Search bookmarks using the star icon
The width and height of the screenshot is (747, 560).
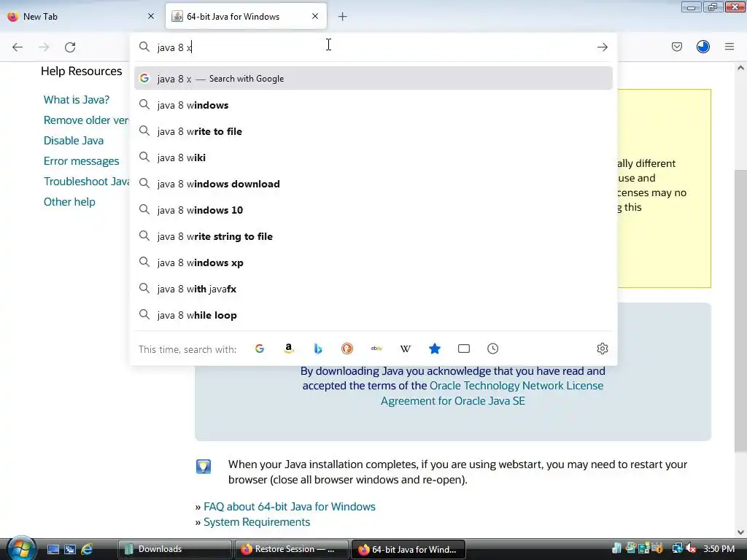click(435, 349)
